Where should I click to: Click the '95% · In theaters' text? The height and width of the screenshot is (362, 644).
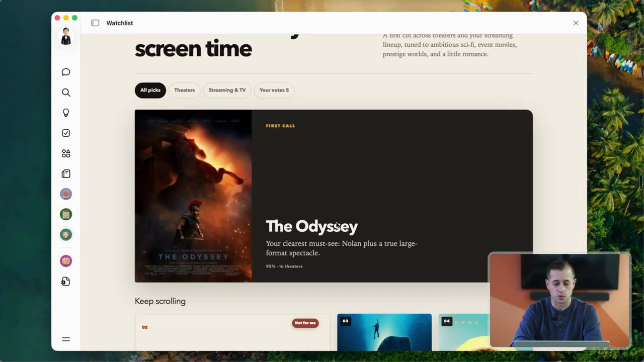[x=284, y=266]
